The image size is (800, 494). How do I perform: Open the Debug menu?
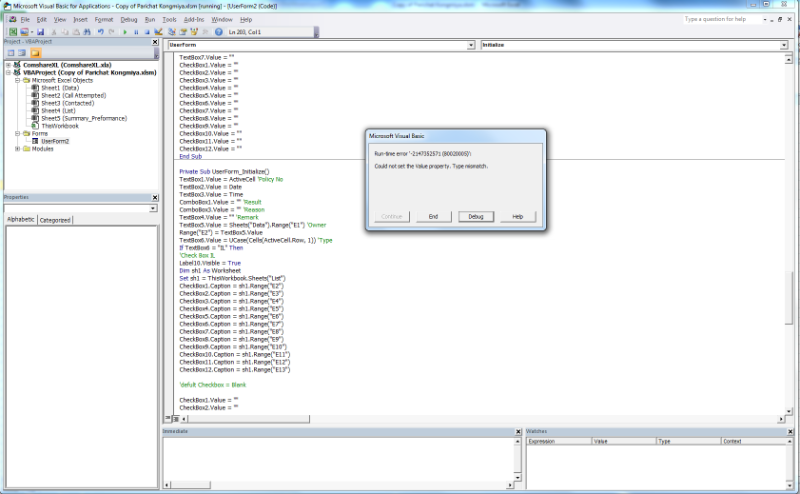[129, 19]
